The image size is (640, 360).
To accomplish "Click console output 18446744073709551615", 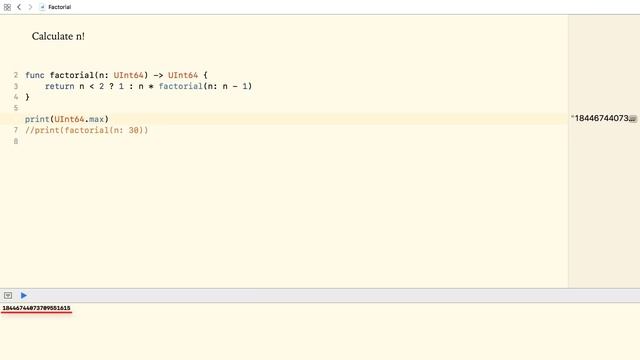I will pyautogui.click(x=36, y=308).
